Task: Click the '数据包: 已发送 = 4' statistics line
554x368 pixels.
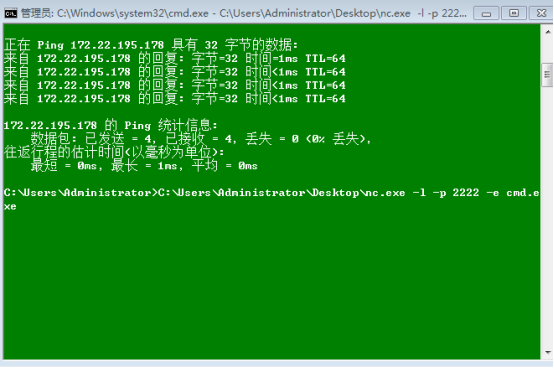Action: [x=201, y=139]
